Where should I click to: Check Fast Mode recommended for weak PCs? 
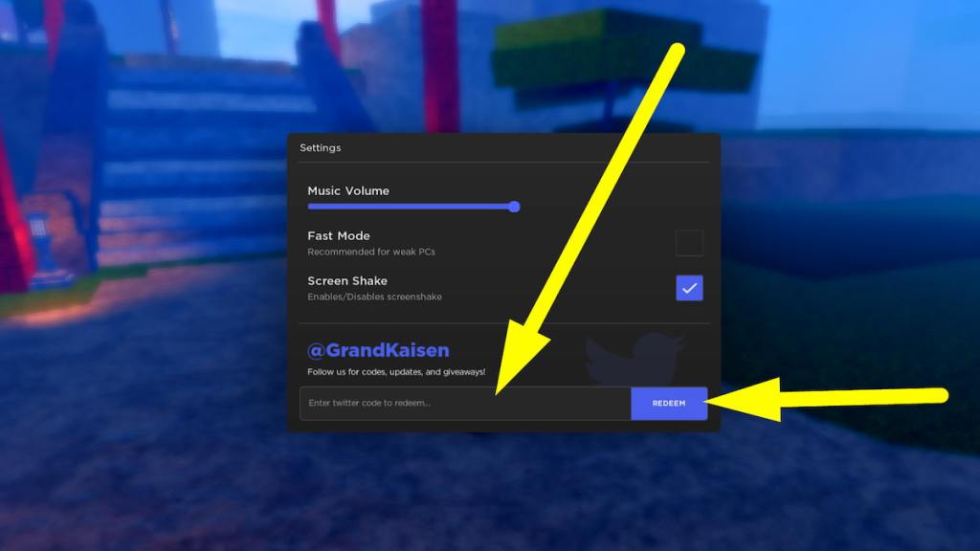pos(690,243)
